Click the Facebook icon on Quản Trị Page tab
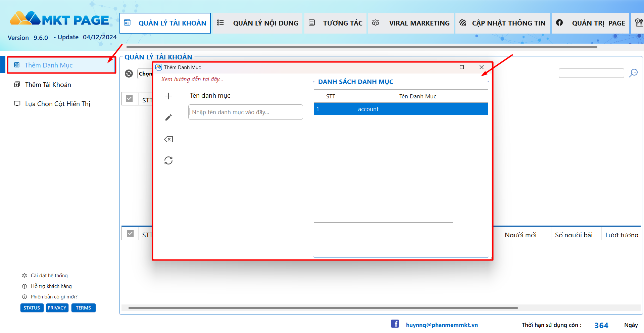This screenshot has width=644, height=333. click(x=559, y=22)
